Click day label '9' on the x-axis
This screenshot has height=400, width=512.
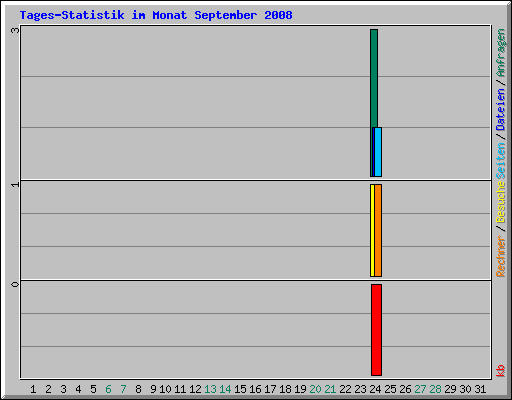coord(153,389)
